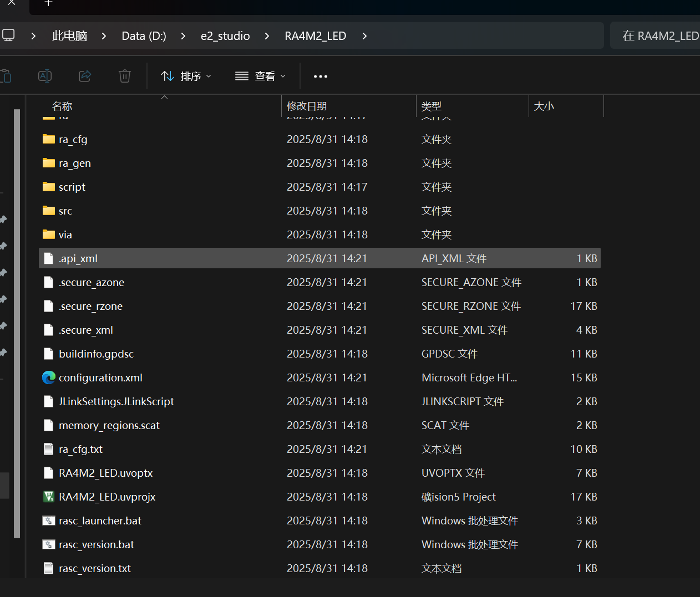Open the 查看 view dropdown
700x597 pixels.
[x=260, y=76]
